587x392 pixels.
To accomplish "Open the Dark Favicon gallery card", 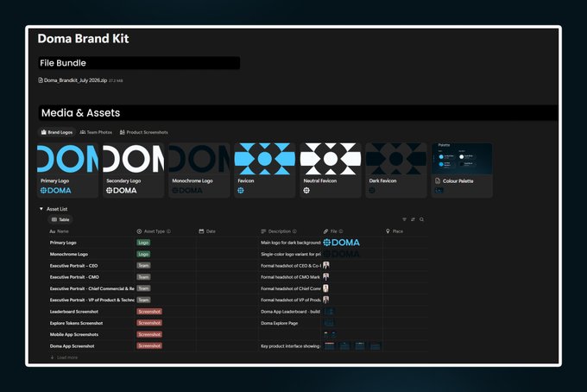I will point(396,170).
